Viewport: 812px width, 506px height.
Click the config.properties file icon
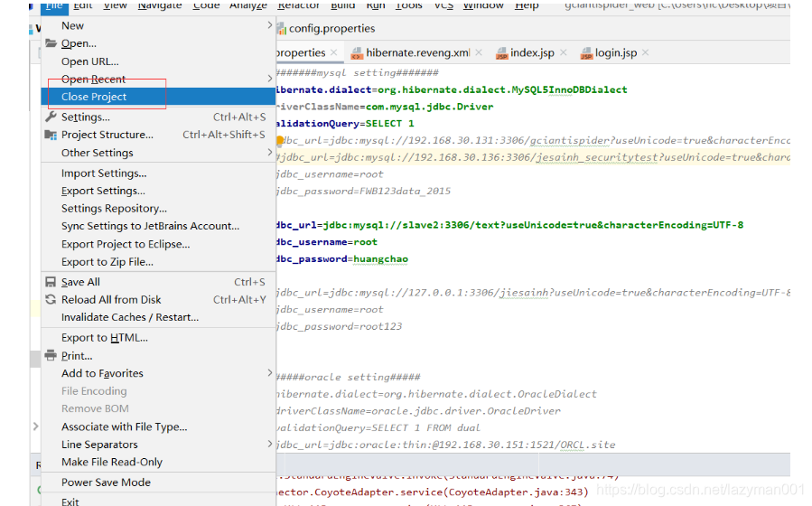[x=282, y=29]
